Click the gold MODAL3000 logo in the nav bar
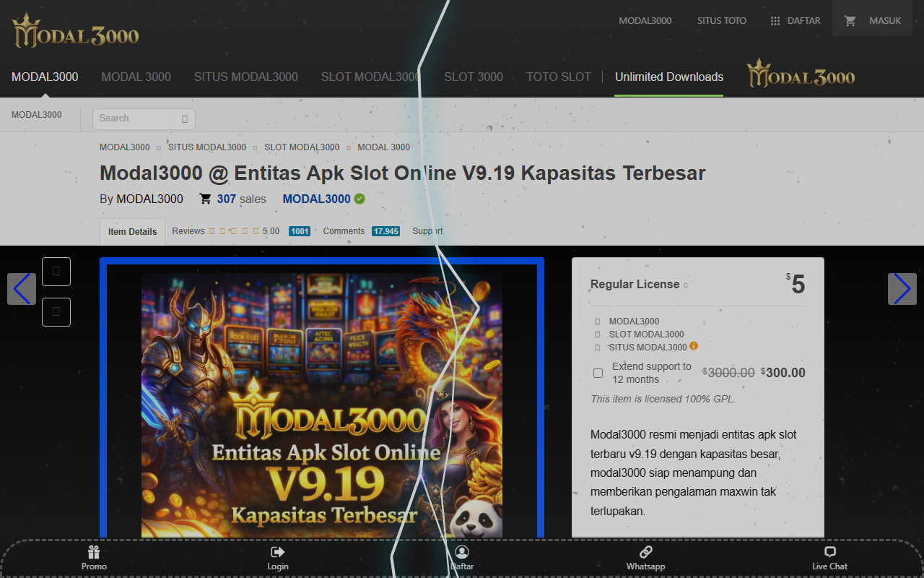 click(801, 74)
